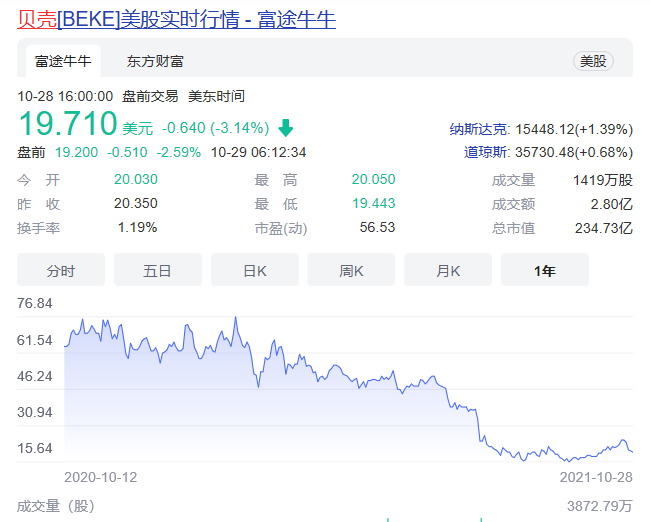Viewport: 650px width, 522px height.
Task: Click the 美股 market badge
Action: pos(593,61)
